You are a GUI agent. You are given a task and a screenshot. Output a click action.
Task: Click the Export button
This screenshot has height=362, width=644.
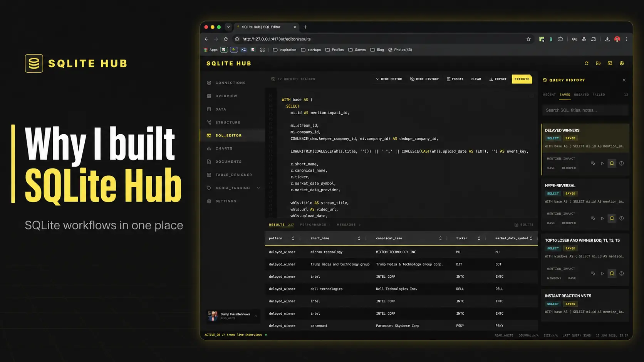click(498, 79)
